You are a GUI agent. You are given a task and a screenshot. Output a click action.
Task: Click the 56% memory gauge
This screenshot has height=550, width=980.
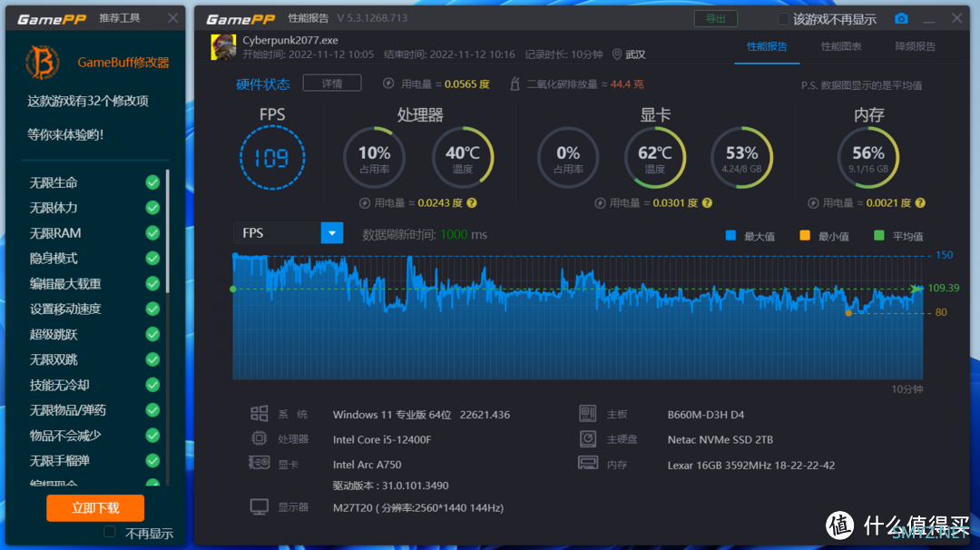tap(868, 158)
